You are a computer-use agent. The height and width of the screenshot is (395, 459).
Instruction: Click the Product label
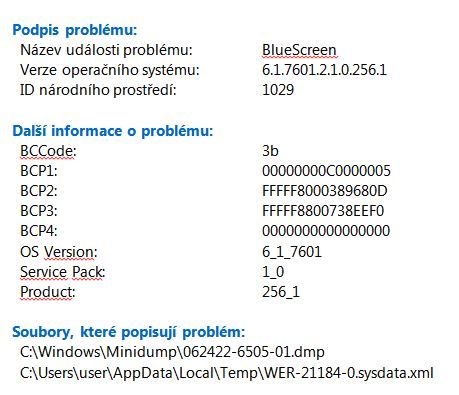pos(48,292)
